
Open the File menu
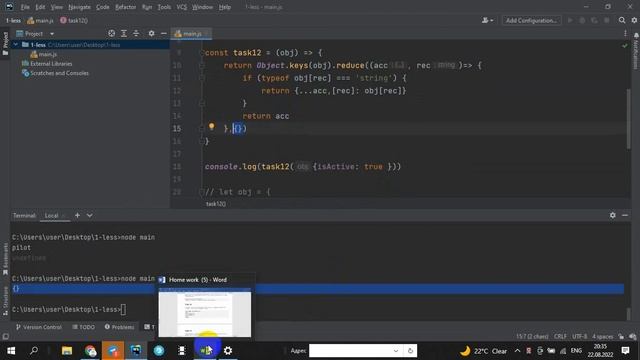pyautogui.click(x=25, y=7)
